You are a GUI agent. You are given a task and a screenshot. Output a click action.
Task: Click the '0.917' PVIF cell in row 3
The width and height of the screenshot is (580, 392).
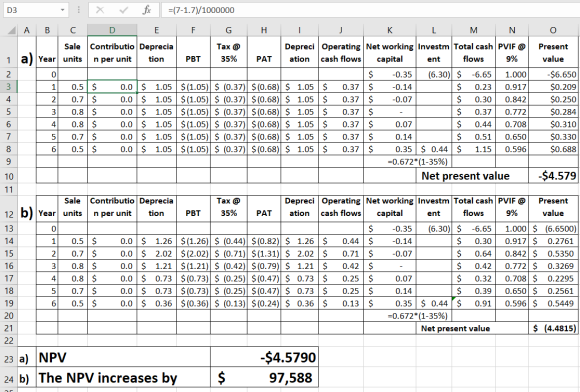point(512,87)
